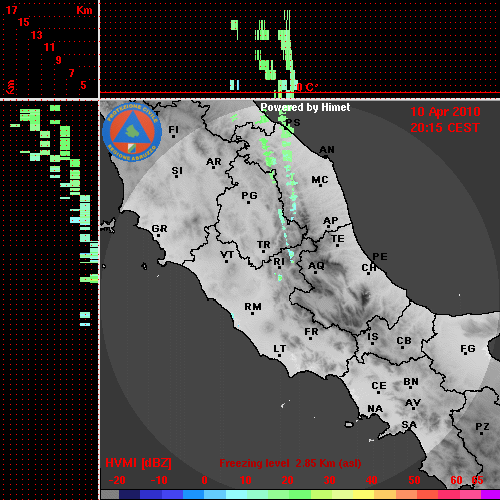
Task: Click the '10' dBZ scale value
Action: (x=246, y=480)
